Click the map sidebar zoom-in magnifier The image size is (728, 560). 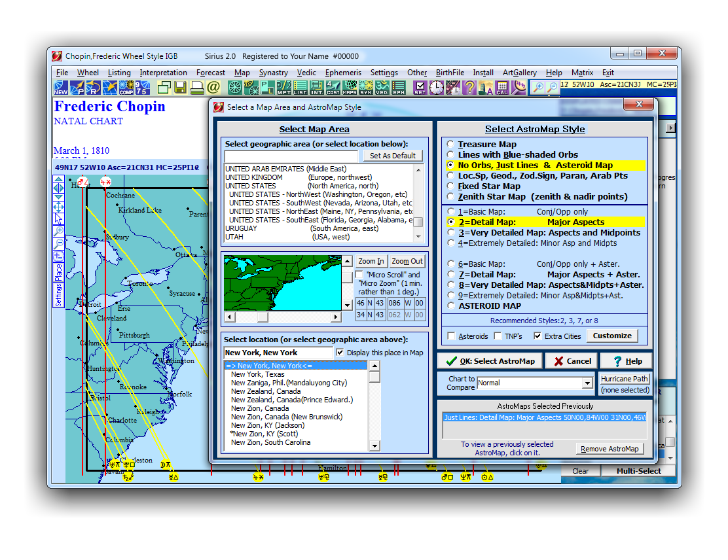pyautogui.click(x=58, y=231)
